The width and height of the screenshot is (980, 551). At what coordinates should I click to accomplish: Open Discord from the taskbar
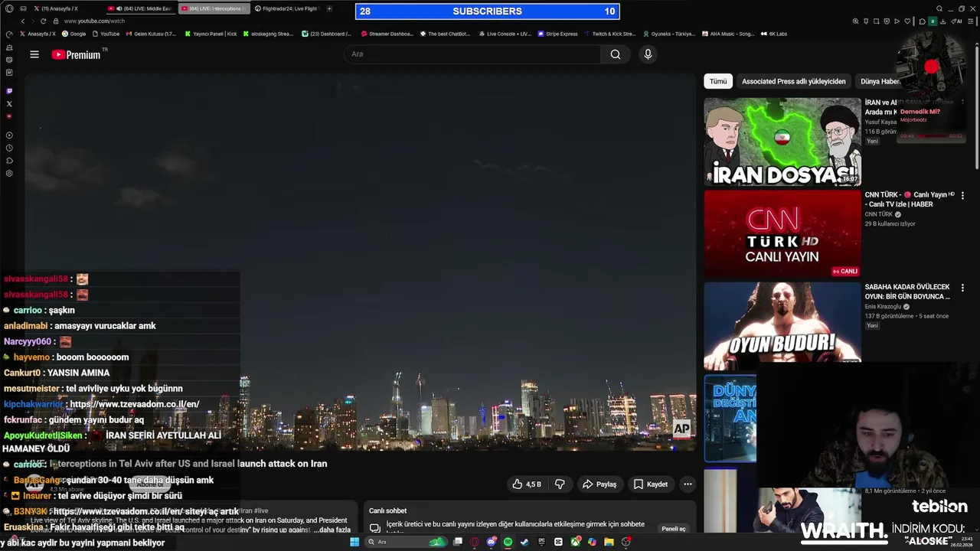pos(491,542)
